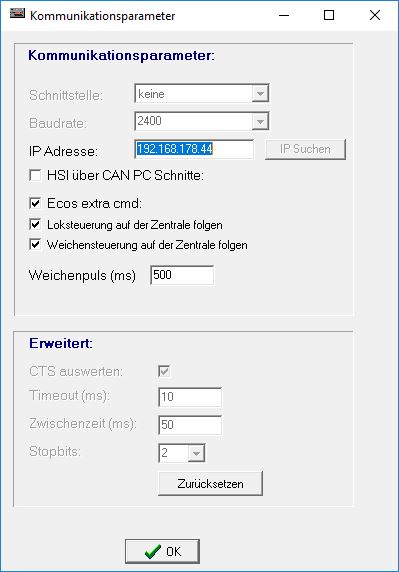Viewport: 399px width, 572px height.
Task: Toggle Loksteuerung auf der Zentrale folgen
Action: pyautogui.click(x=35, y=224)
